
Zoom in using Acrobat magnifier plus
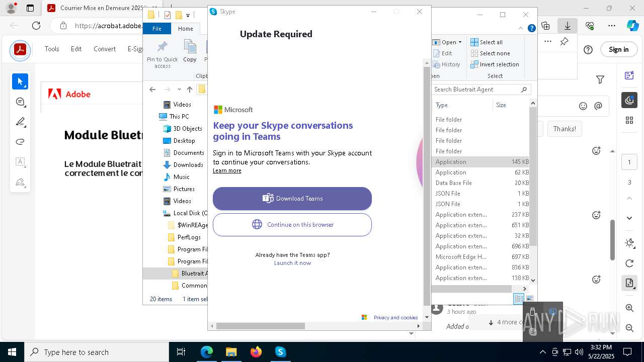coord(629,308)
